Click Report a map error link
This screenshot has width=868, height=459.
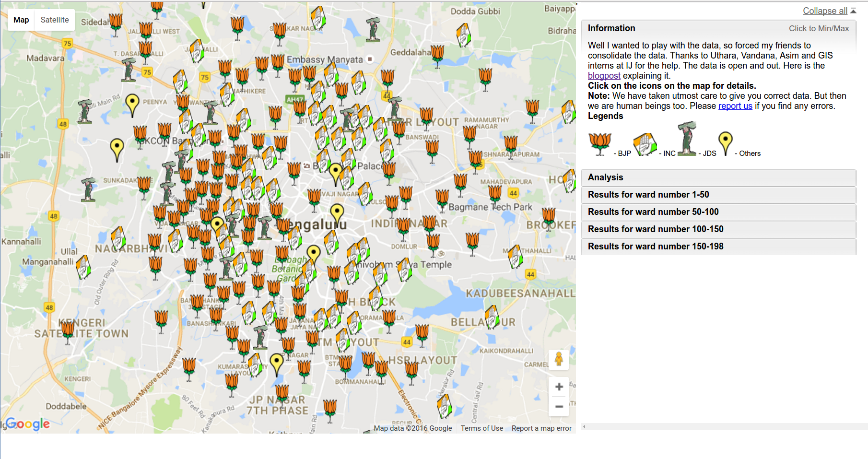pyautogui.click(x=541, y=428)
